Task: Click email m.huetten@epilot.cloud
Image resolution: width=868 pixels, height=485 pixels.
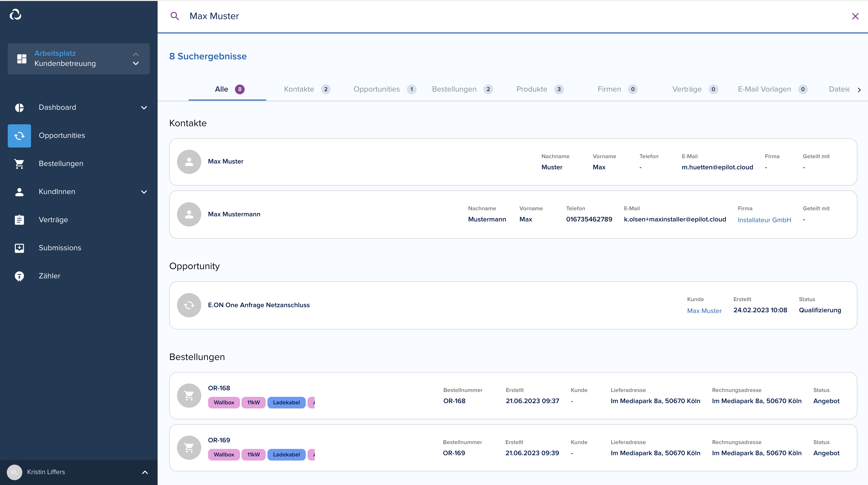Action: tap(717, 167)
